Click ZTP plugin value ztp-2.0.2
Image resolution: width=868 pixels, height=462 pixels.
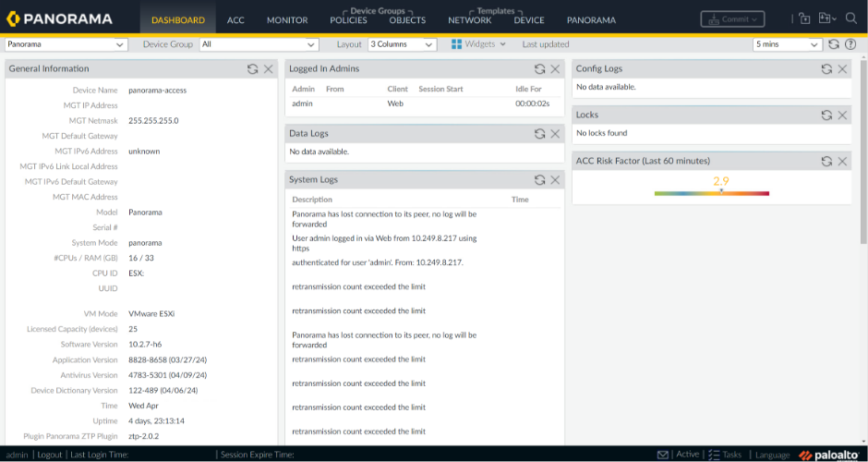click(x=143, y=436)
